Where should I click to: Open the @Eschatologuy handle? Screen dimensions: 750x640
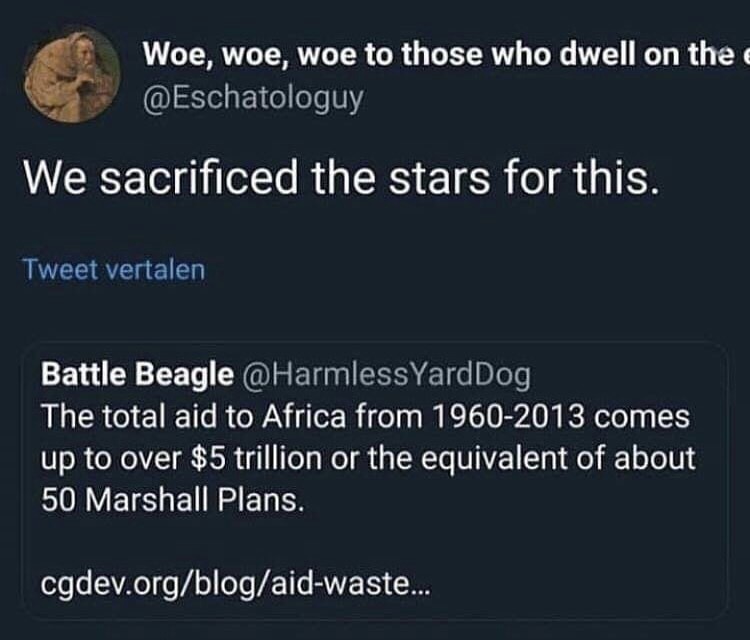(254, 98)
